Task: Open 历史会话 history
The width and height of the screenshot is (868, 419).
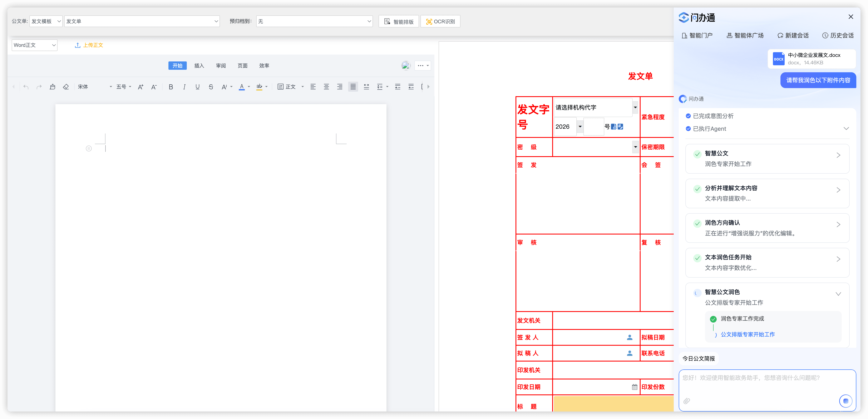Action: click(x=838, y=35)
